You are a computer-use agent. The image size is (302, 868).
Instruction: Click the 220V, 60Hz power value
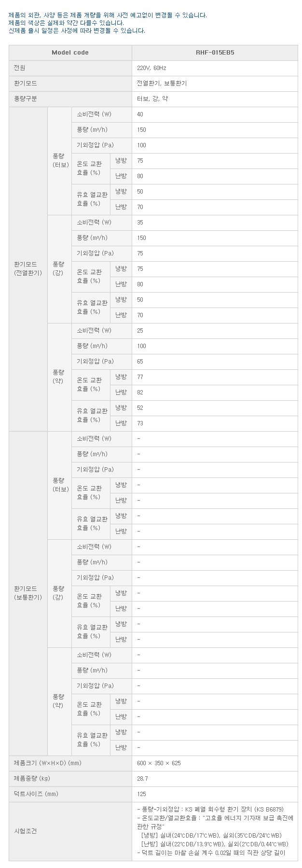(151, 68)
